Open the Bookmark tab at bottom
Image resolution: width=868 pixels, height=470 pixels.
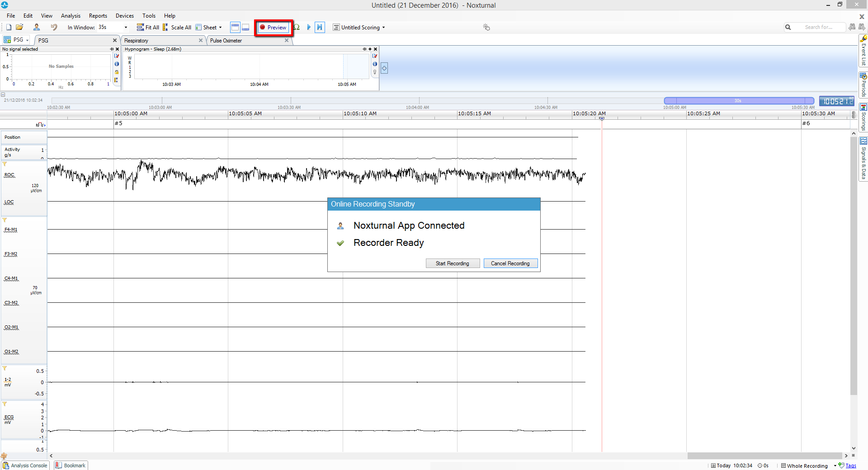point(71,465)
